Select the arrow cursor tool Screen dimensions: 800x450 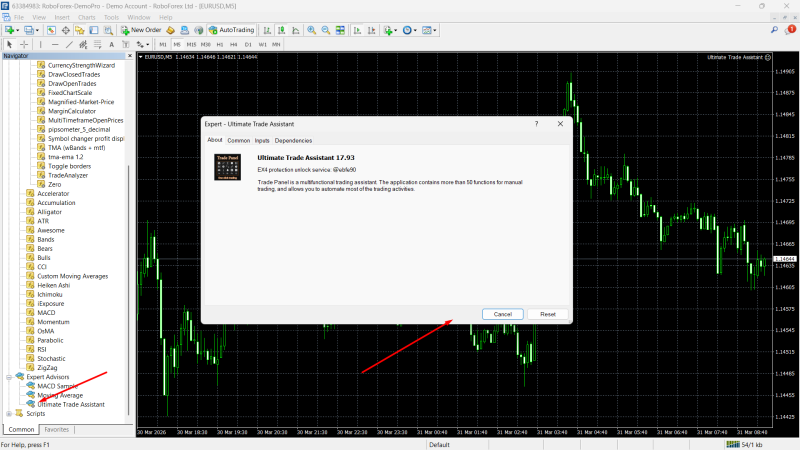(9, 44)
